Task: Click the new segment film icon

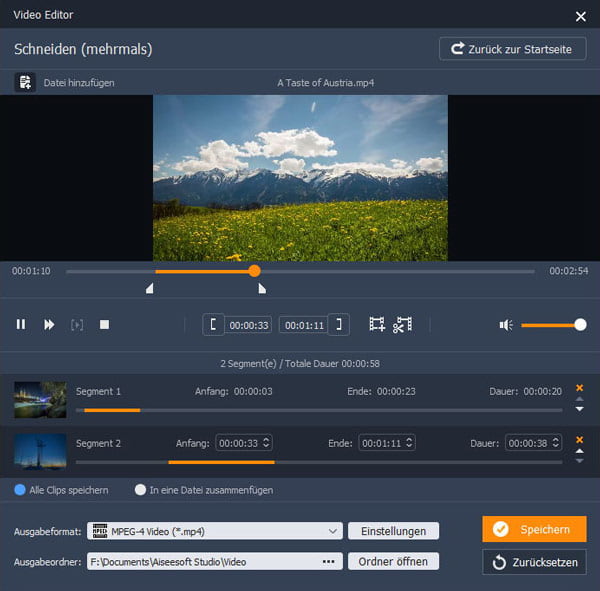Action: click(377, 324)
